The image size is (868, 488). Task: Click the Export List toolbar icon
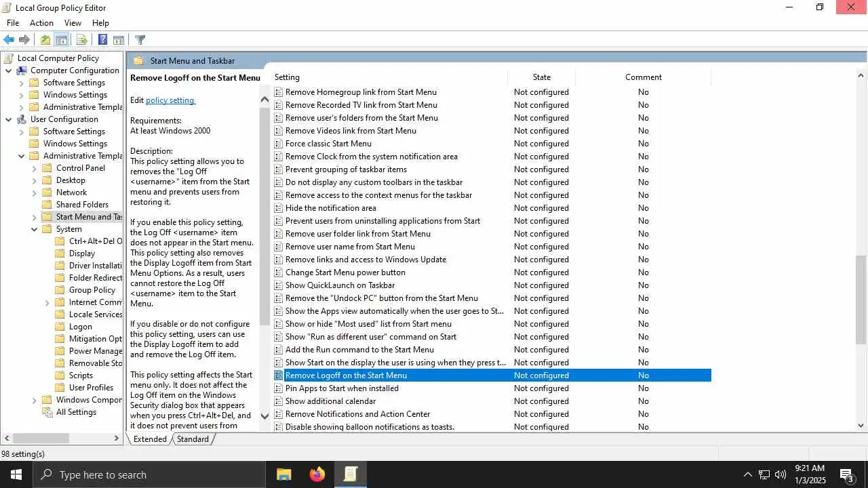(x=82, y=40)
